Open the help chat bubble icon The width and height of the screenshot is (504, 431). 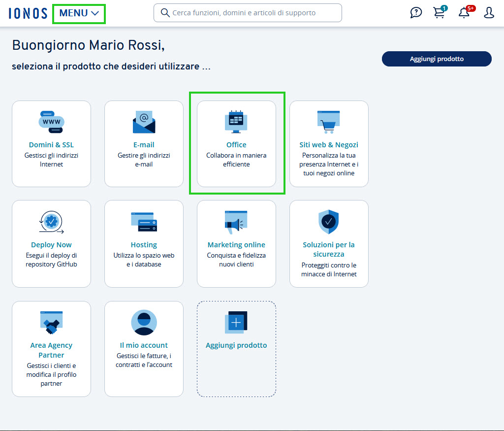(415, 13)
